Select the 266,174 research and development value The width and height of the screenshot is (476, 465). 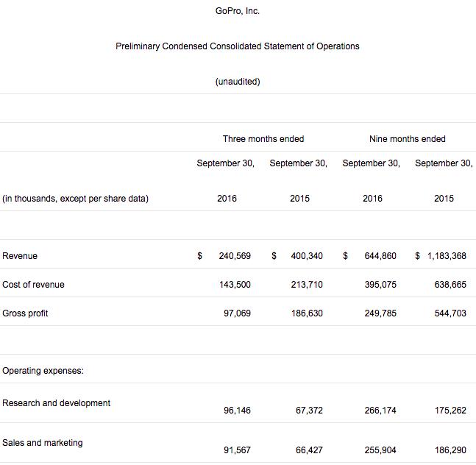(380, 411)
